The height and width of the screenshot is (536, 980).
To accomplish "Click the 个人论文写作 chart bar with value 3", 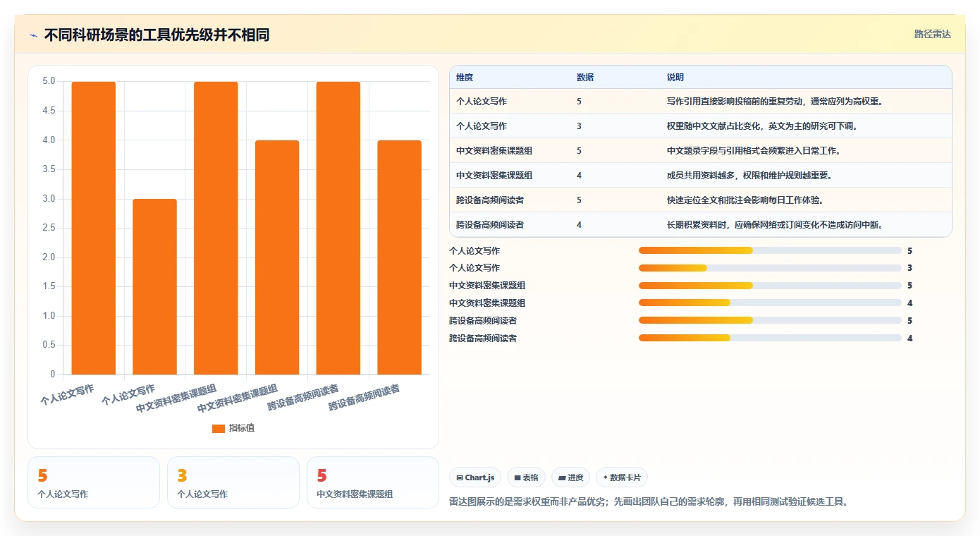I will coord(154,286).
